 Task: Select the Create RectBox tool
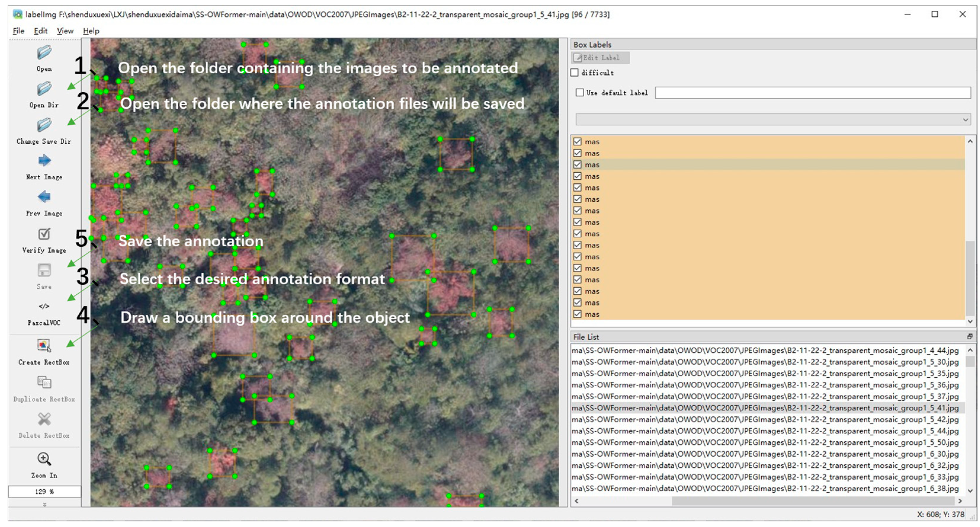click(x=44, y=345)
